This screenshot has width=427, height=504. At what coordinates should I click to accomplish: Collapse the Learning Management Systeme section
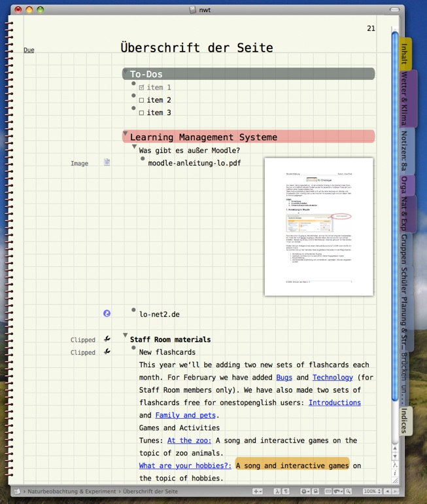pos(125,133)
